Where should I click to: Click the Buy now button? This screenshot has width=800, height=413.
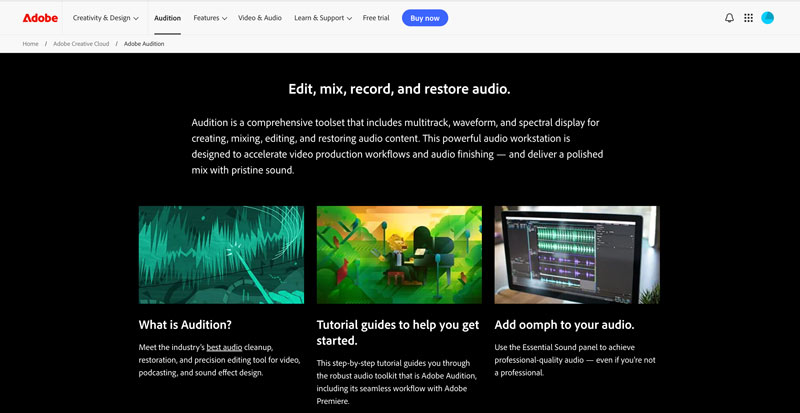(424, 18)
